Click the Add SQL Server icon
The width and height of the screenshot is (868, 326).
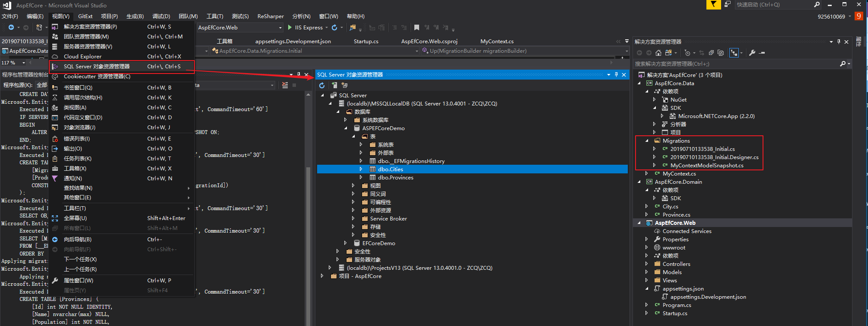coord(334,85)
